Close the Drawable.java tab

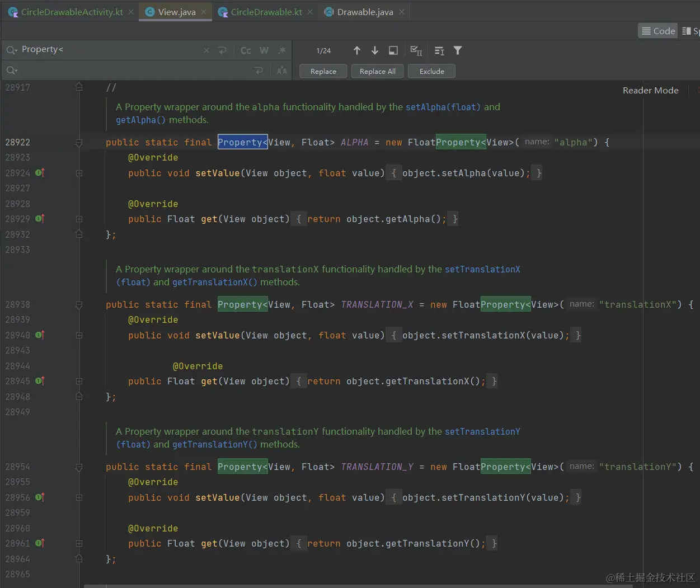[402, 12]
